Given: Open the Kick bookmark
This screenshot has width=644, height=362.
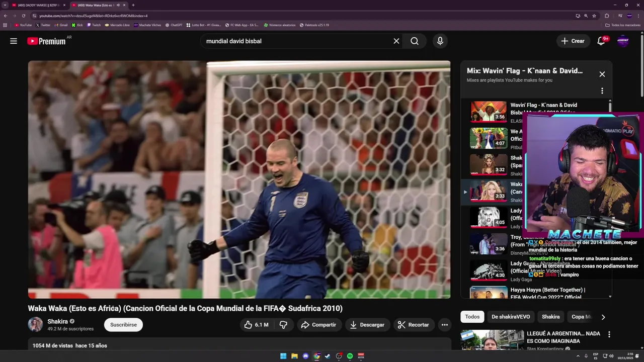Looking at the screenshot, I should pos(77,25).
